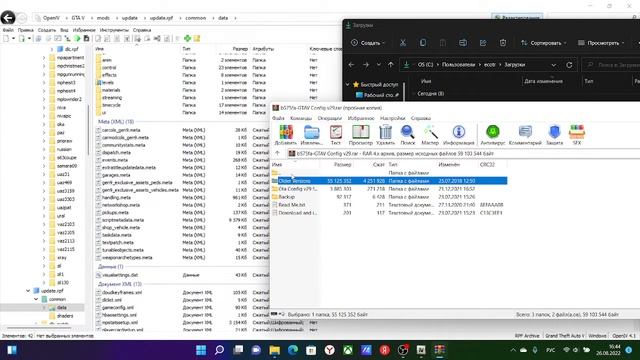Open Explorer address bar history dropdown

(x=553, y=65)
